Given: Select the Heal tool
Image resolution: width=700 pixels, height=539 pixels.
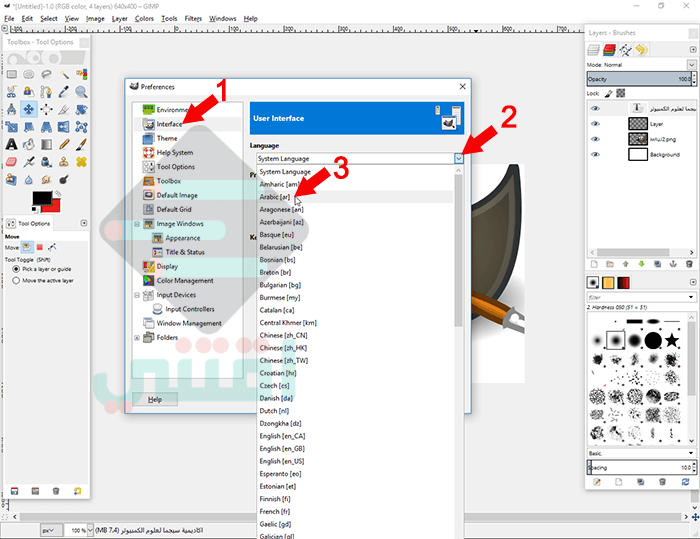Looking at the screenshot, I should [x=81, y=162].
